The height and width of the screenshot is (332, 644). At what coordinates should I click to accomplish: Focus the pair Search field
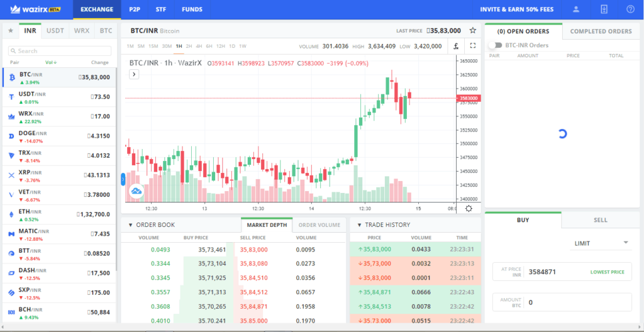60,51
